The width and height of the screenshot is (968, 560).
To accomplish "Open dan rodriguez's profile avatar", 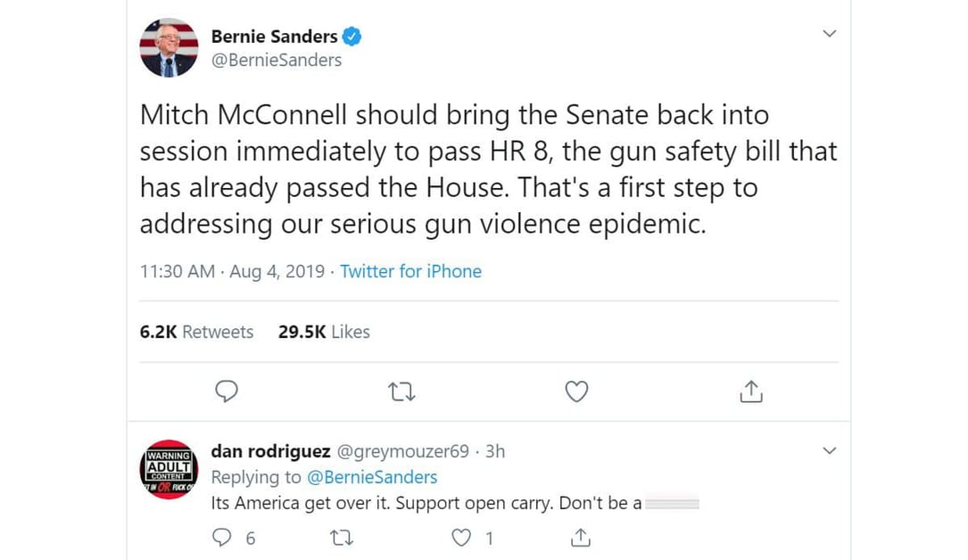I will click(169, 469).
